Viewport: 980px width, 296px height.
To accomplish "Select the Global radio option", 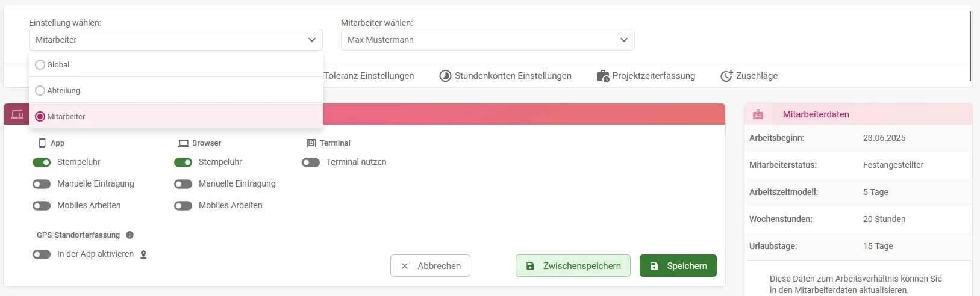I will 40,64.
